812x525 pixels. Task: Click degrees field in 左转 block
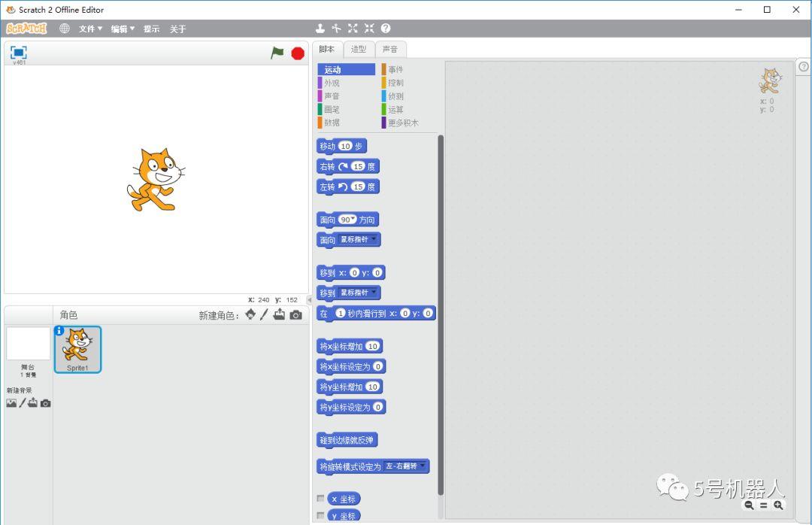tap(359, 187)
